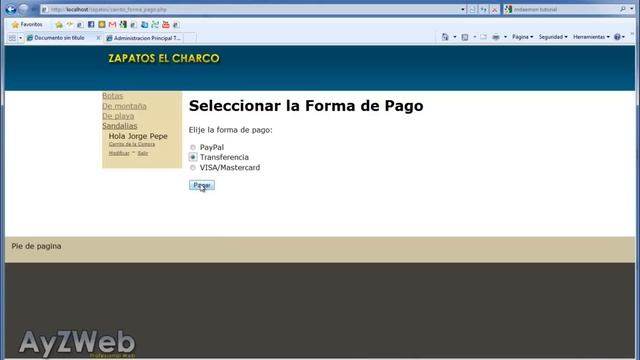The width and height of the screenshot is (640, 360).
Task: Select the PayPal radio button
Action: click(x=193, y=147)
